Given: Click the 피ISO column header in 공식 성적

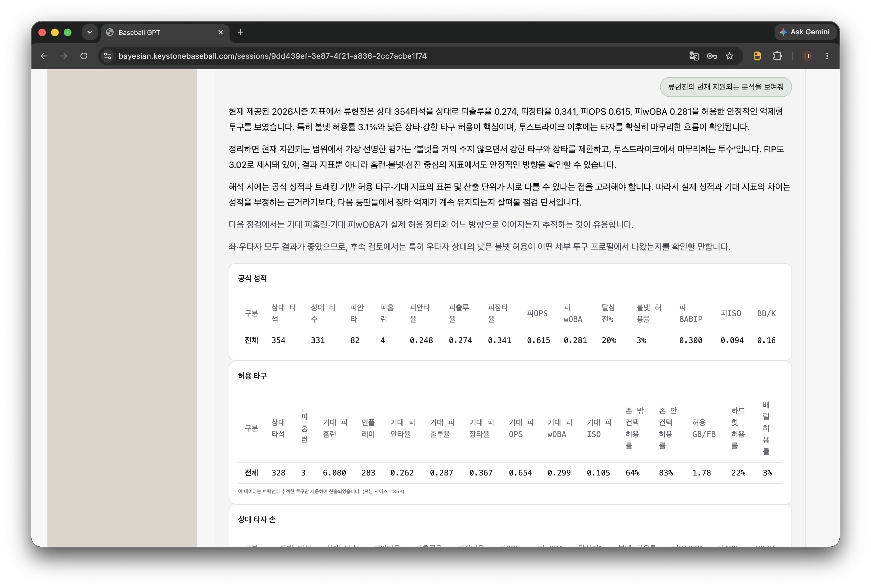Looking at the screenshot, I should click(730, 313).
